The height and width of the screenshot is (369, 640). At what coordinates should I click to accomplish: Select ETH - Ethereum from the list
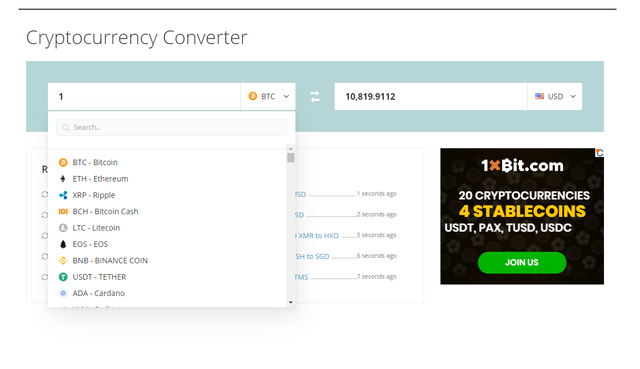click(x=167, y=179)
